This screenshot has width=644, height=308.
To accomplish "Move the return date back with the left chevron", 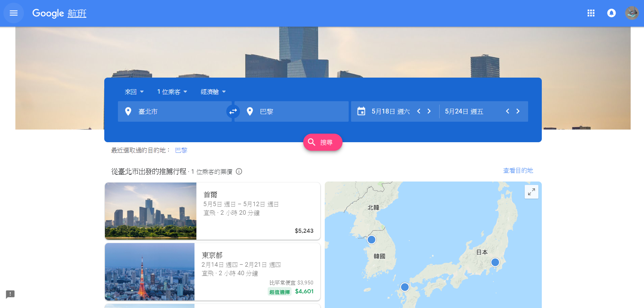I will coord(508,111).
